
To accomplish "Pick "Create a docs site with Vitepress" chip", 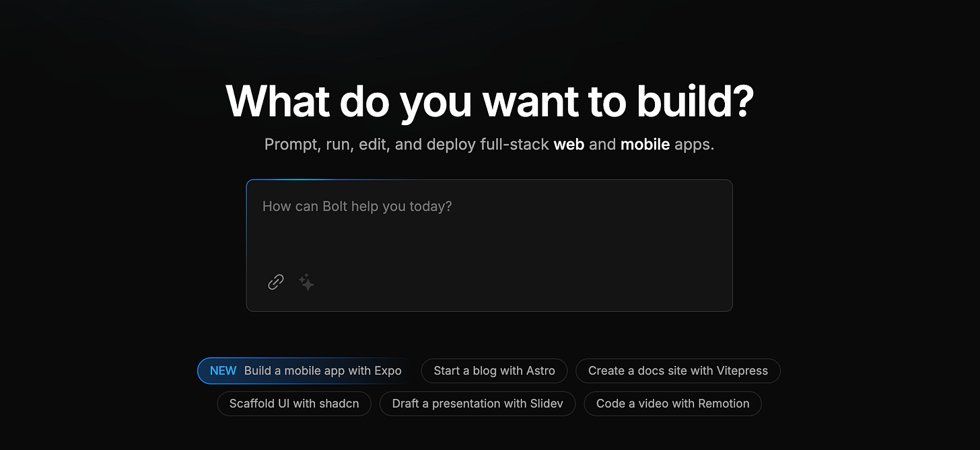I will click(x=678, y=371).
